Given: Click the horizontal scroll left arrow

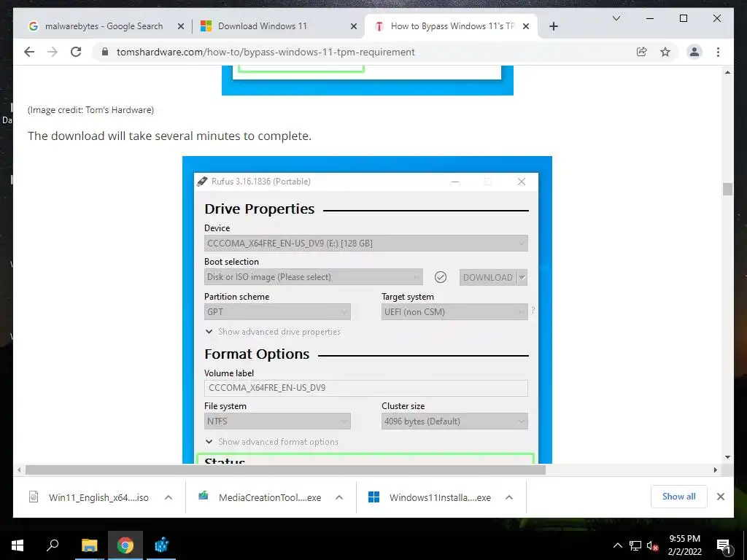Looking at the screenshot, I should coord(19,470).
